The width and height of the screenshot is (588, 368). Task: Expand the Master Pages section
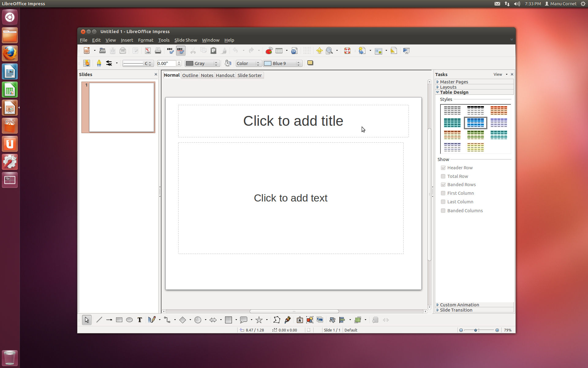(454, 82)
